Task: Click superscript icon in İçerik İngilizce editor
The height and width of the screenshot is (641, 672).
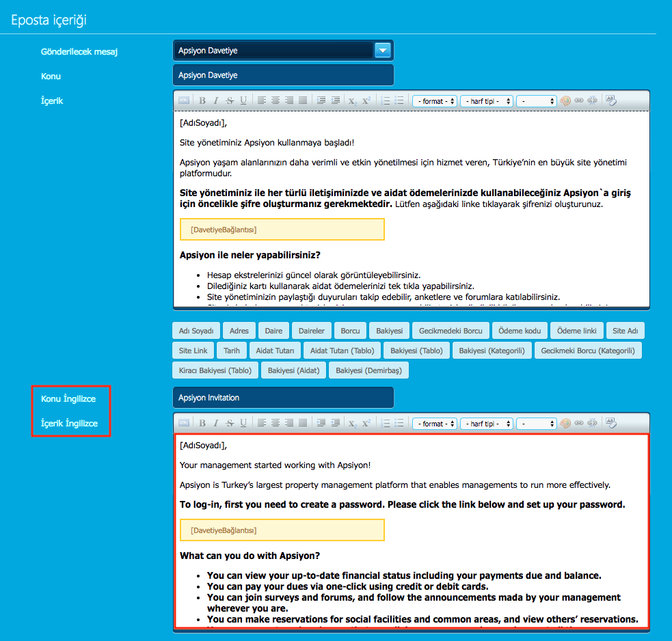Action: pos(366,423)
